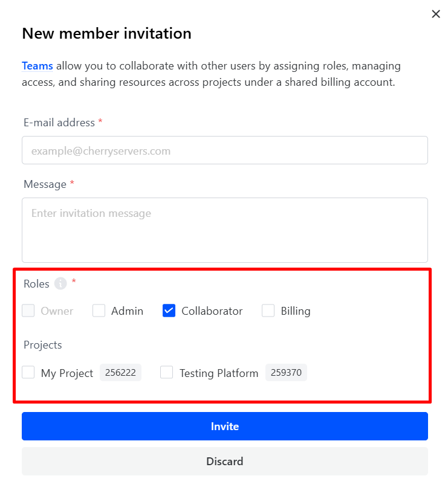Uncheck the Collaborator role checkbox
The height and width of the screenshot is (499, 448).
[169, 311]
